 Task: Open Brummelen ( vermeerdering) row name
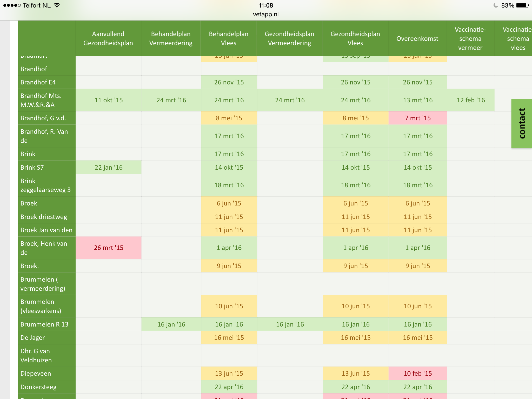coord(47,284)
